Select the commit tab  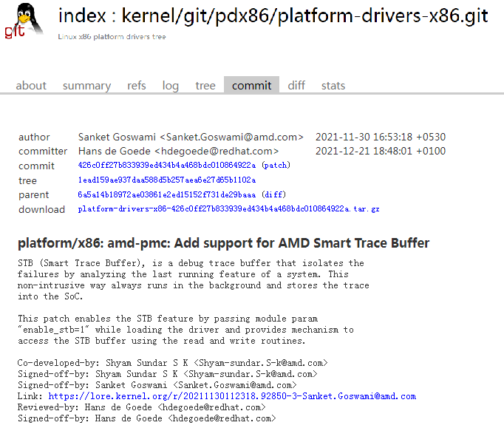pyautogui.click(x=252, y=85)
